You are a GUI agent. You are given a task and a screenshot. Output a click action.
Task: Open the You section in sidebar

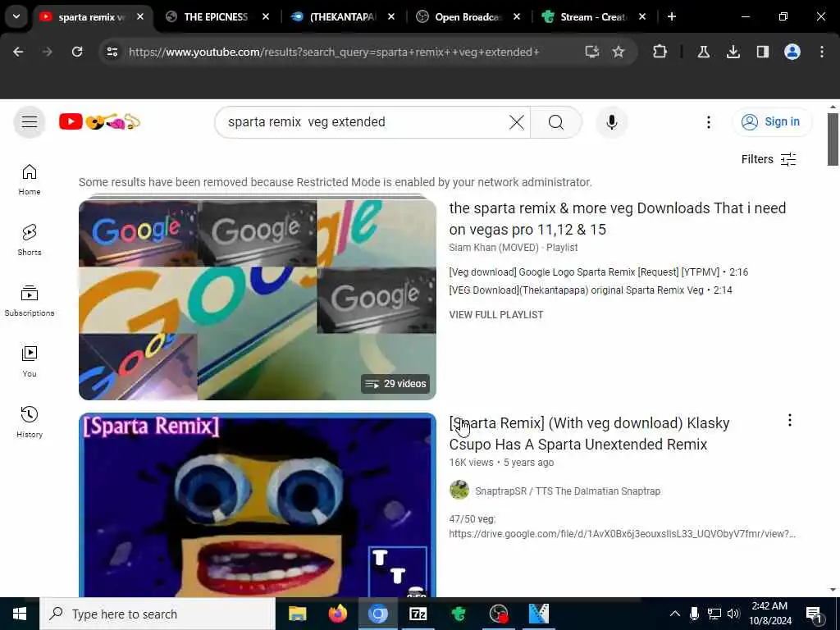point(30,362)
